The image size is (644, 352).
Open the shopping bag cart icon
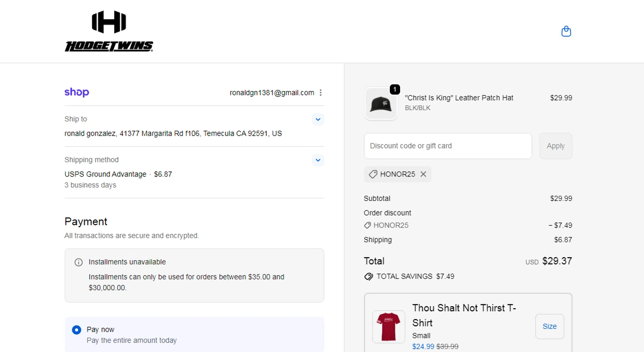click(x=566, y=31)
